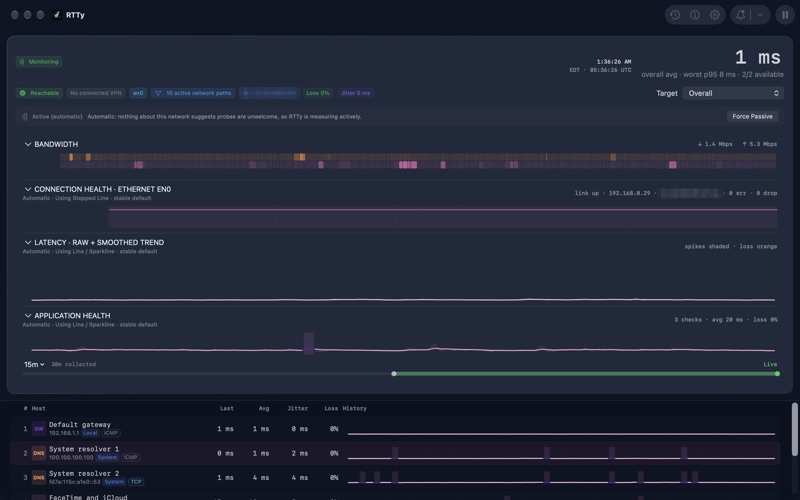
Task: Click the ICMP tag on System resolver 1
Action: (x=130, y=458)
